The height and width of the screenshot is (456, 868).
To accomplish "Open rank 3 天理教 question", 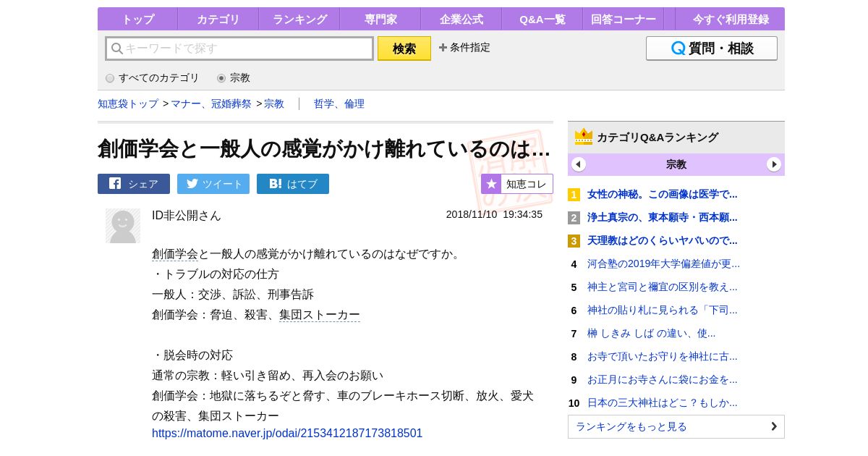I will point(663,240).
